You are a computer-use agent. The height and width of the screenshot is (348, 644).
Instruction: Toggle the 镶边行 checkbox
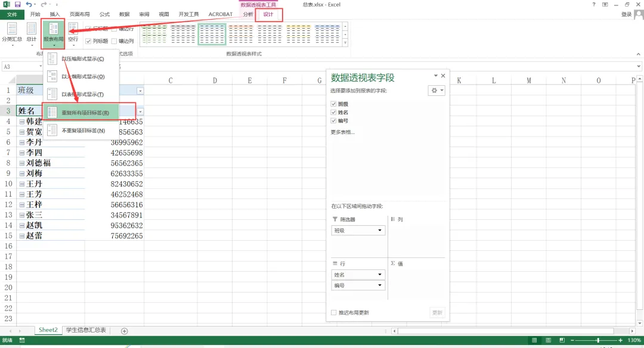114,29
